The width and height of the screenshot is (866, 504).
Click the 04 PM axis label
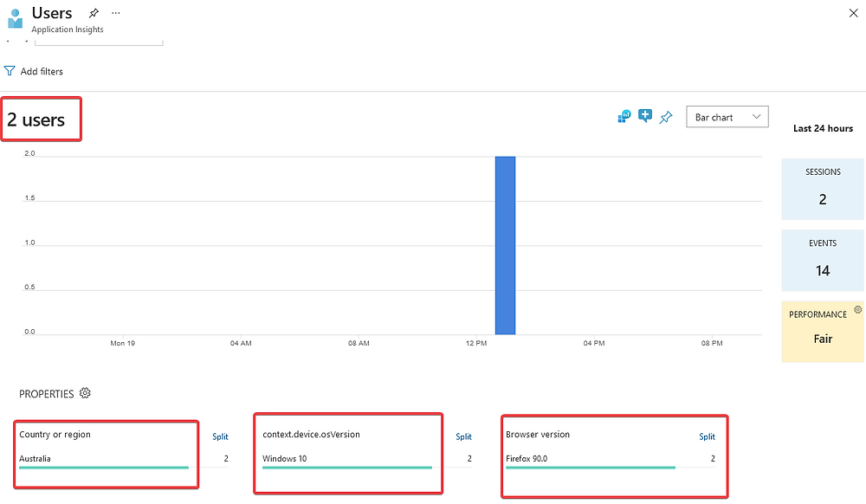(x=594, y=343)
